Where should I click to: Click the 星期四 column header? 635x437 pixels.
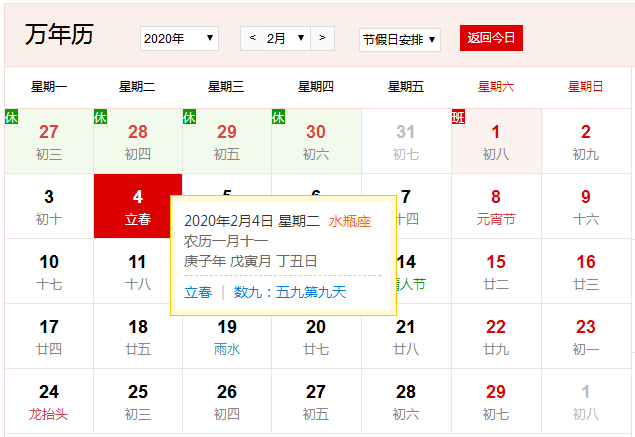pos(316,87)
